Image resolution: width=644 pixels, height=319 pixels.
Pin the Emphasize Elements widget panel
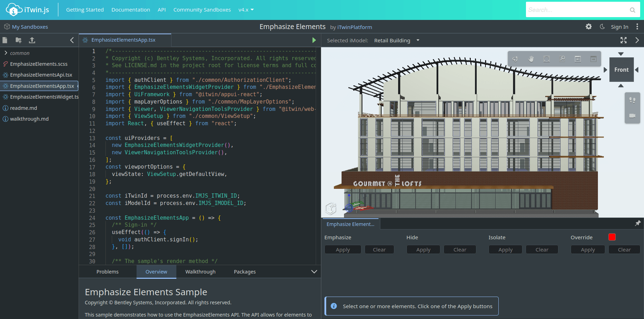coord(638,223)
